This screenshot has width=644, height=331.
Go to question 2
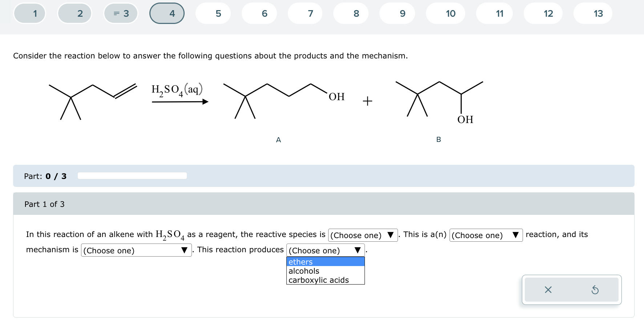(x=75, y=13)
